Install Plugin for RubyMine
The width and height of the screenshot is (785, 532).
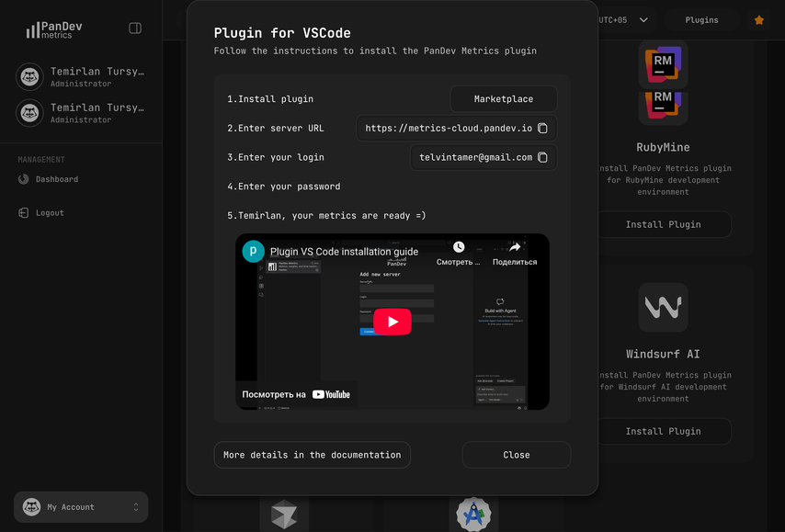point(663,224)
